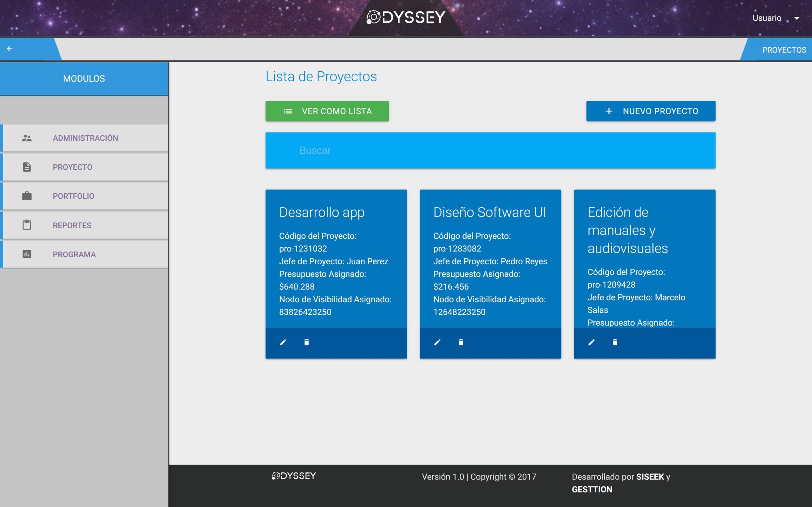This screenshot has height=507, width=812.
Task: Edit the Desarrollo app project
Action: point(283,342)
